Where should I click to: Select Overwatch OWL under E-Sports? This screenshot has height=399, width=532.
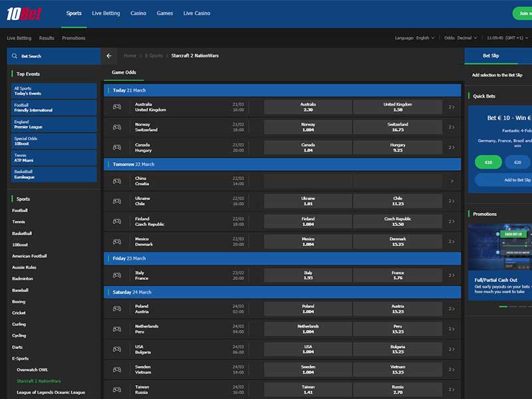(32, 370)
